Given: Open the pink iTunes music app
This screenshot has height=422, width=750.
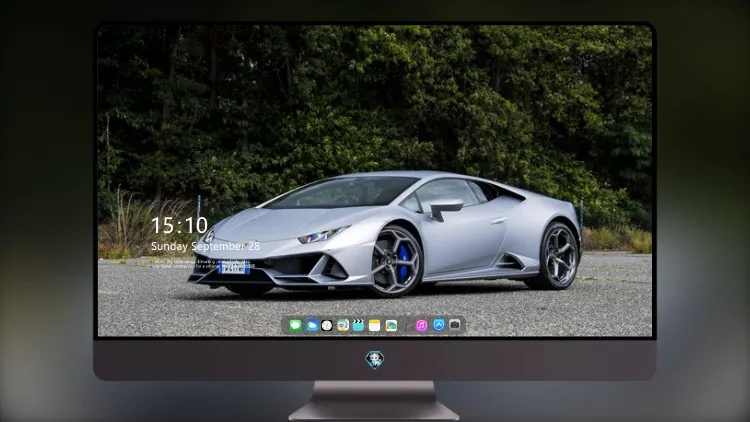Looking at the screenshot, I should click(421, 325).
